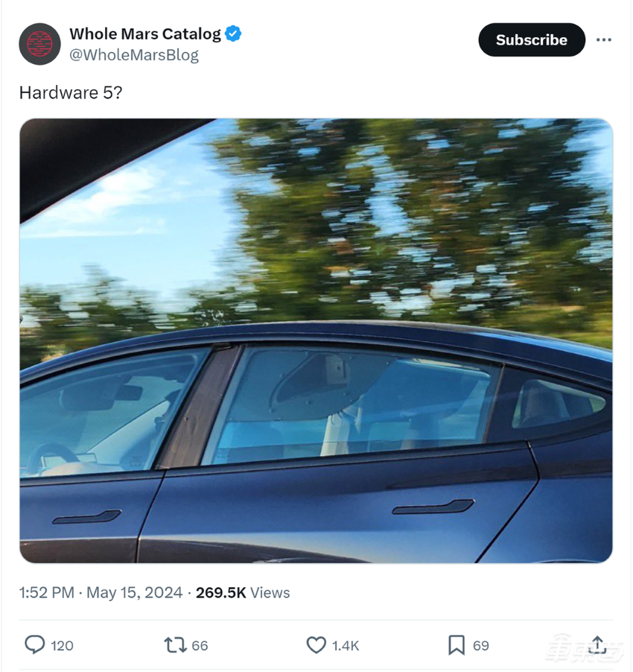
Task: Like the tweet with the heart icon
Action: pos(316,644)
